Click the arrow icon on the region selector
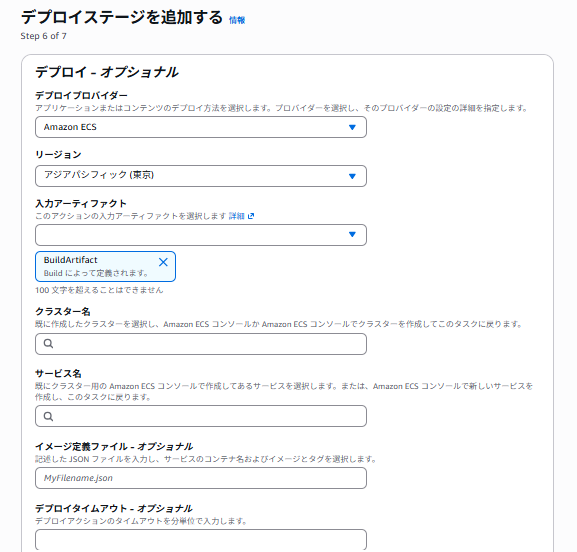 [x=352, y=176]
